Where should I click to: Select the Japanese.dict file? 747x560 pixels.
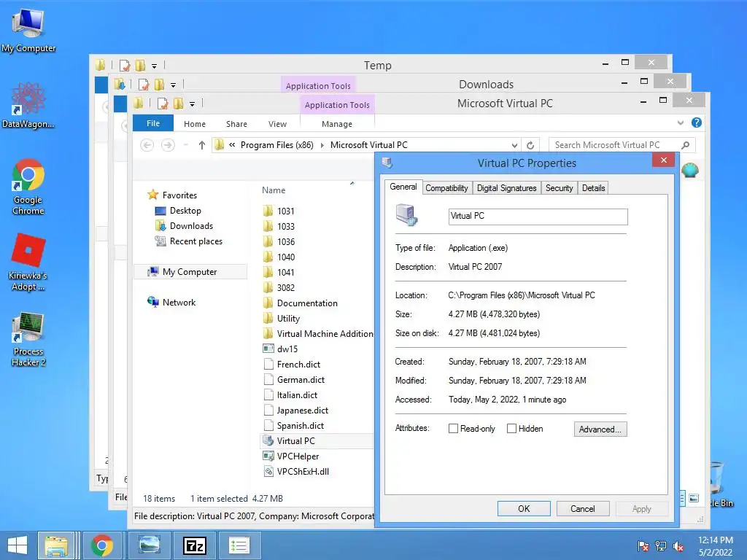[303, 411]
